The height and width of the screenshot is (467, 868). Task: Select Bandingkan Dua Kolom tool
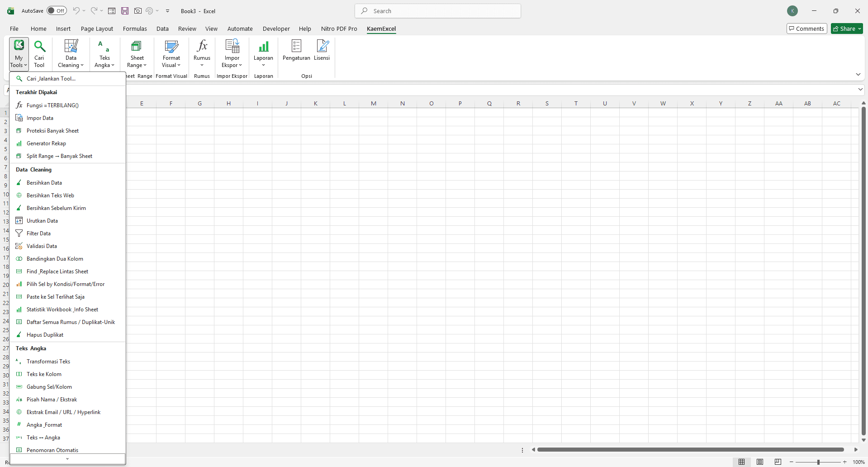(x=67, y=259)
